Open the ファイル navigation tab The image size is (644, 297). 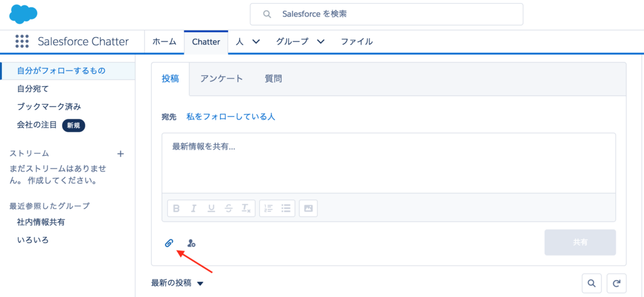(357, 41)
